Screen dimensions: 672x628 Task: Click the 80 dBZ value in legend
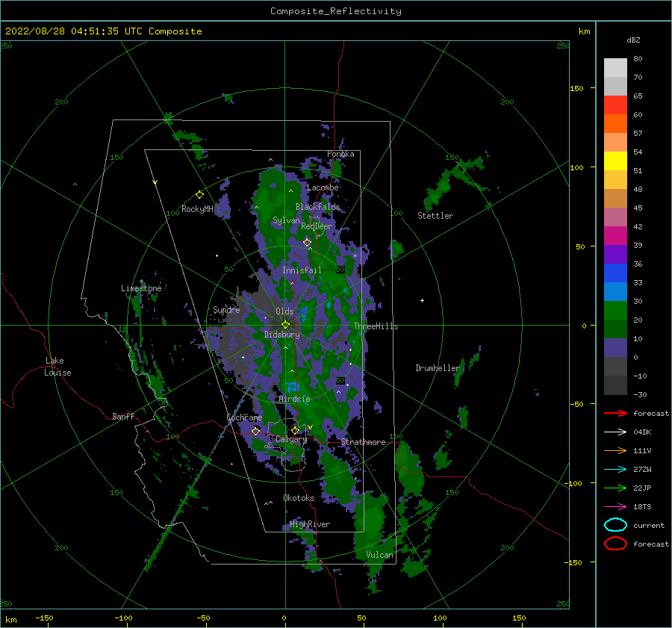pos(638,59)
